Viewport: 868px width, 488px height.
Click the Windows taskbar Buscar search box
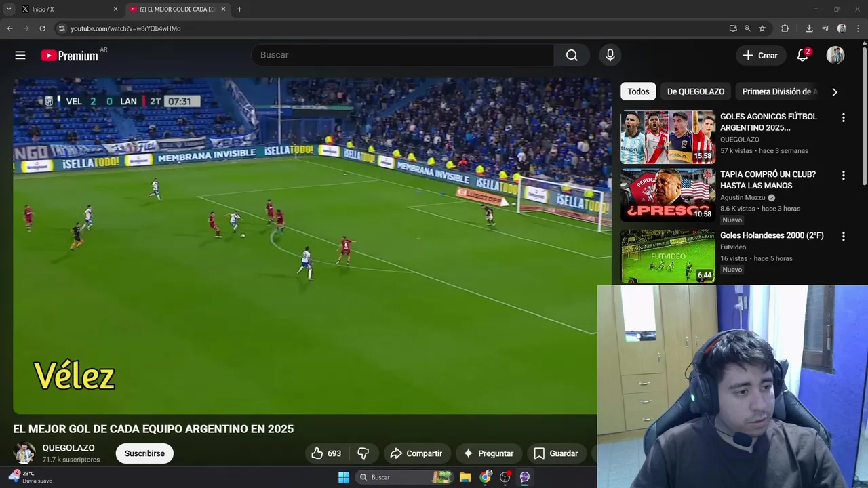(x=404, y=477)
